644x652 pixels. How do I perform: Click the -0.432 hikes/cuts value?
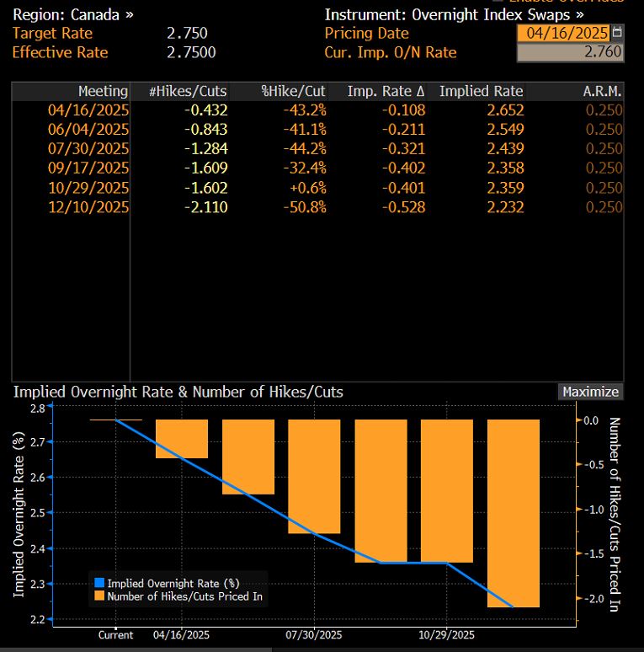[206, 110]
